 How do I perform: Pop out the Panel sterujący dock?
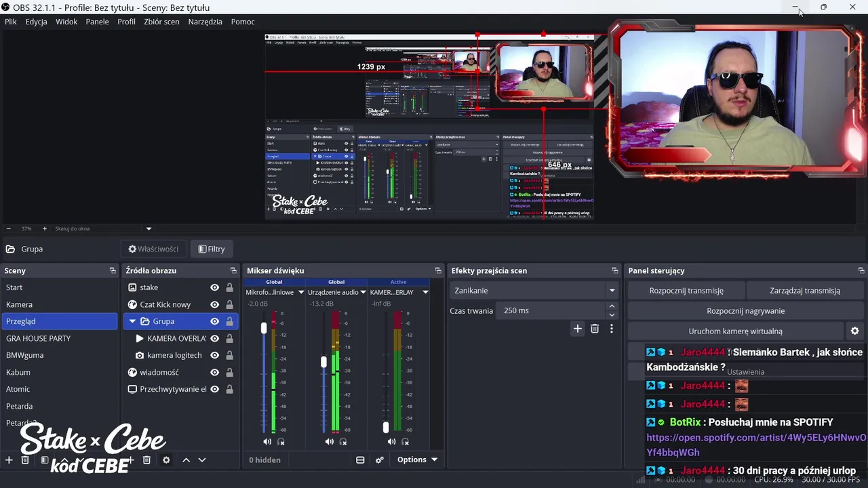click(x=861, y=270)
